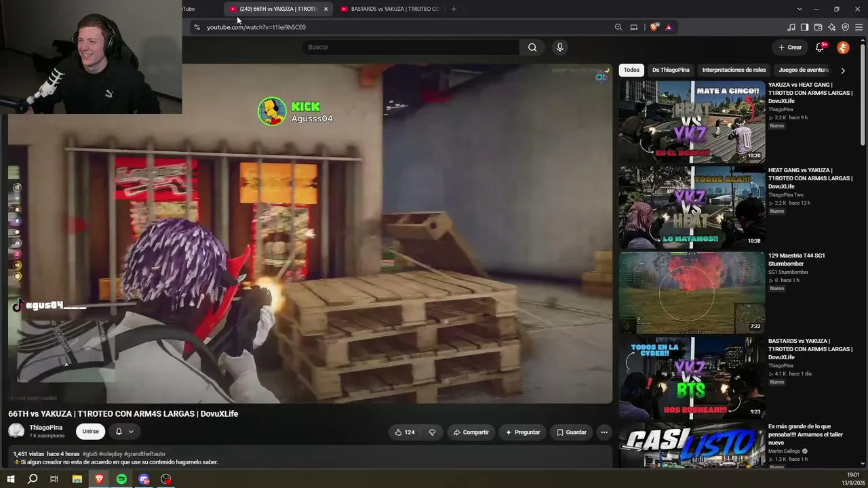Open the YouTube account avatar menu
The width and height of the screenshot is (868, 488).
tap(843, 47)
